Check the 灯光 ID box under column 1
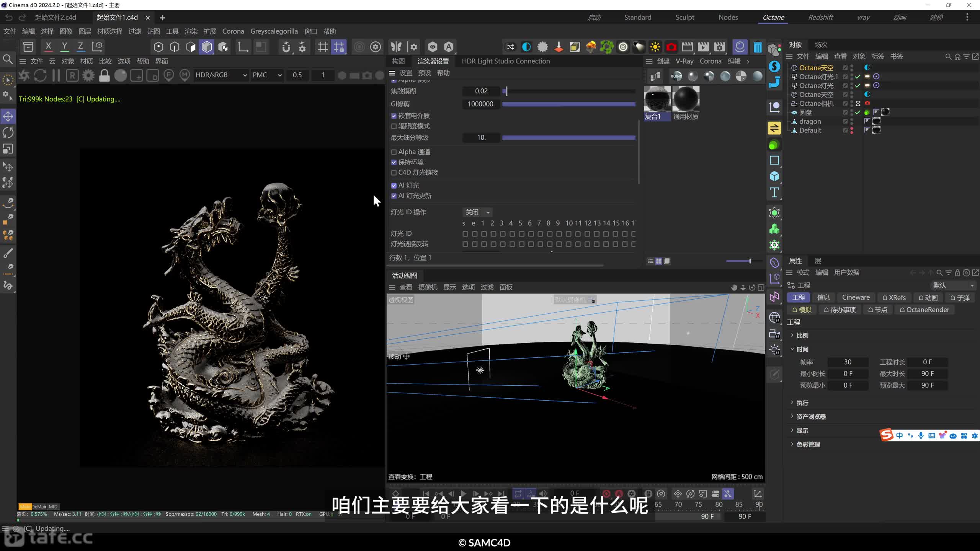The image size is (980, 551). point(484,234)
